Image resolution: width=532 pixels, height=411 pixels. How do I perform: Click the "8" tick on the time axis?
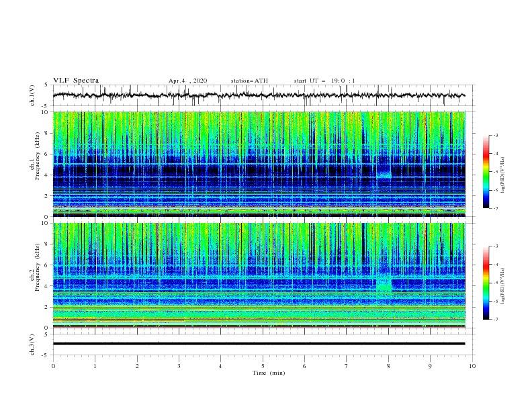[x=388, y=366]
